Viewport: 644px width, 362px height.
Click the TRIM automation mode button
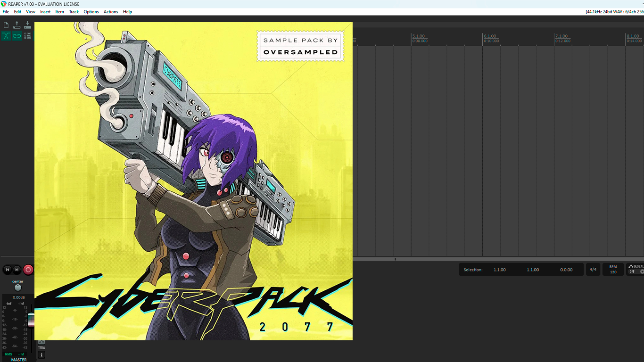point(41,347)
